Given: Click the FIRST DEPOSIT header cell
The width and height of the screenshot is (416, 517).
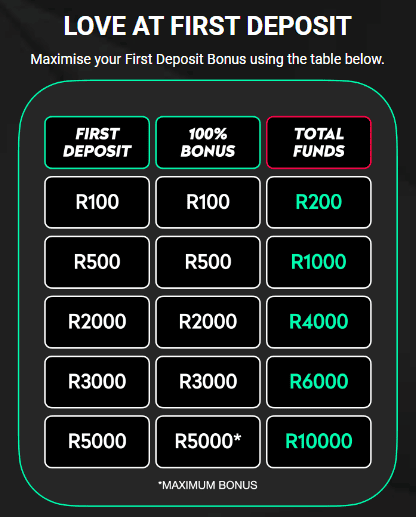Looking at the screenshot, I should coord(97,143).
